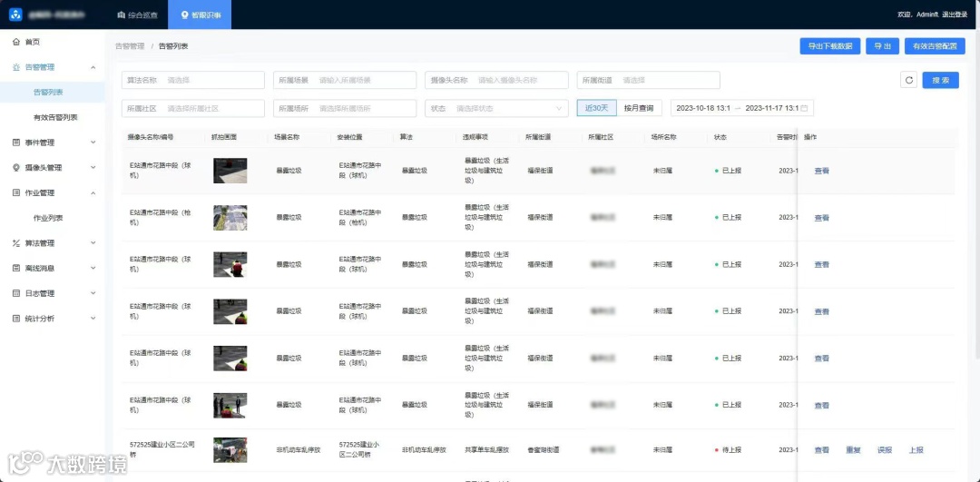This screenshot has height=482, width=980.
Task: Click the 退出登录 link
Action: (x=956, y=15)
